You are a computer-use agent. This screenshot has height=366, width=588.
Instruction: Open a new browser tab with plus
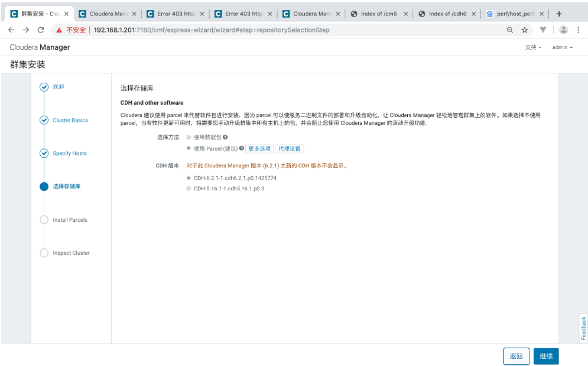coord(559,14)
